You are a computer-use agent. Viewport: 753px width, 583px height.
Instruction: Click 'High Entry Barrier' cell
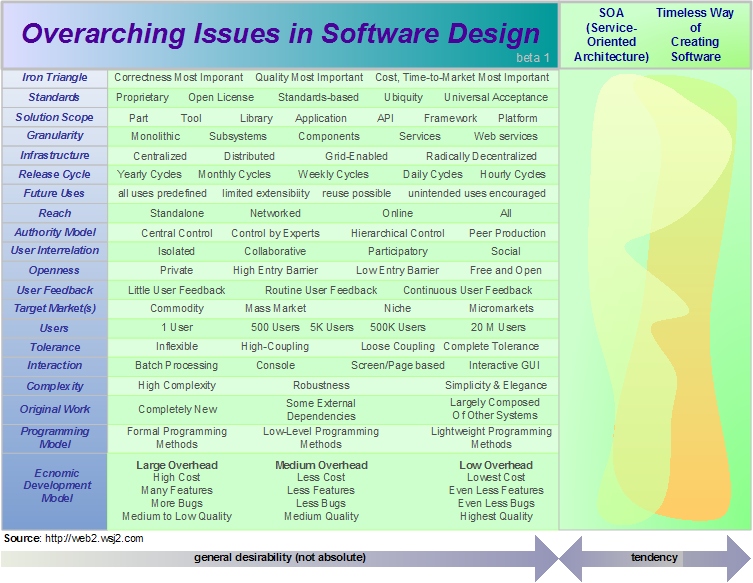click(x=275, y=270)
